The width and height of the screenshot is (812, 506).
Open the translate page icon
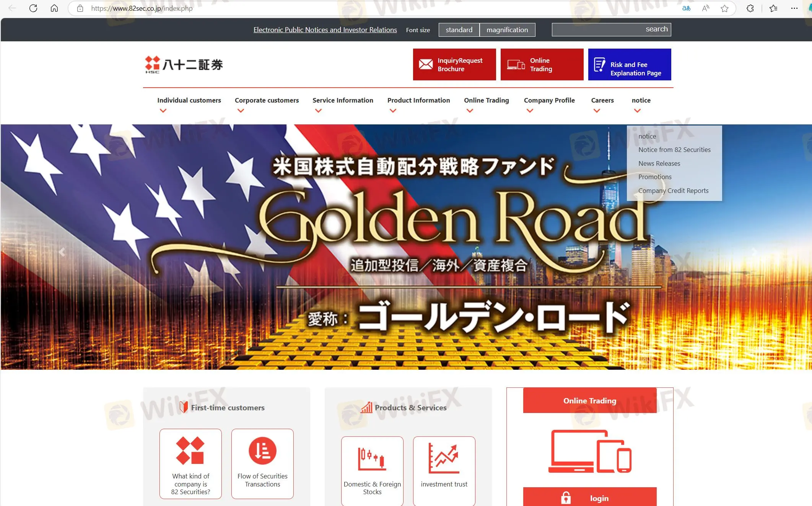coord(686,8)
